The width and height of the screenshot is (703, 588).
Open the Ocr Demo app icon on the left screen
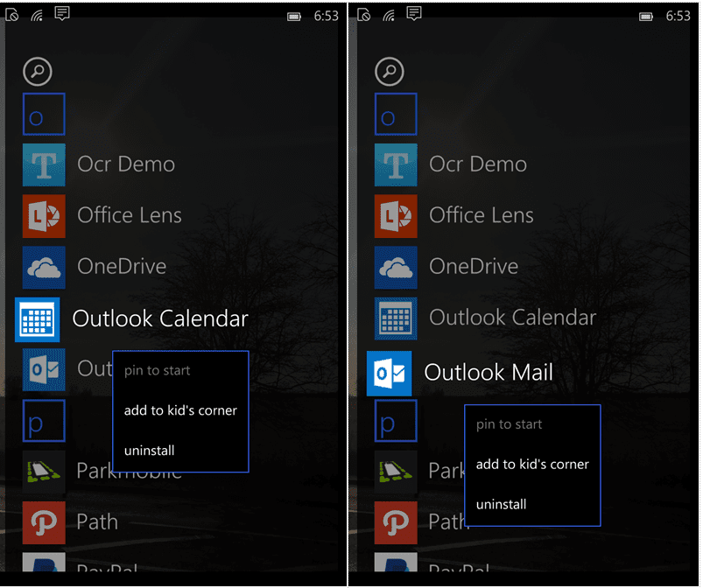coord(44,164)
